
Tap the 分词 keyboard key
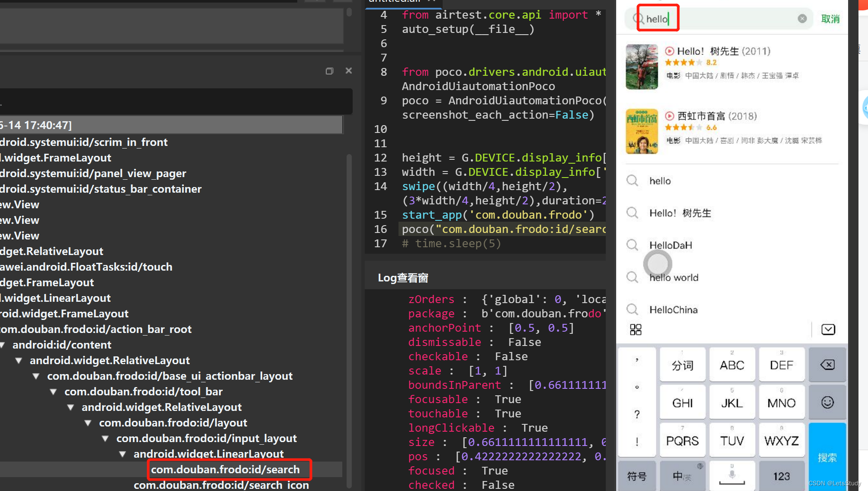[x=682, y=365]
